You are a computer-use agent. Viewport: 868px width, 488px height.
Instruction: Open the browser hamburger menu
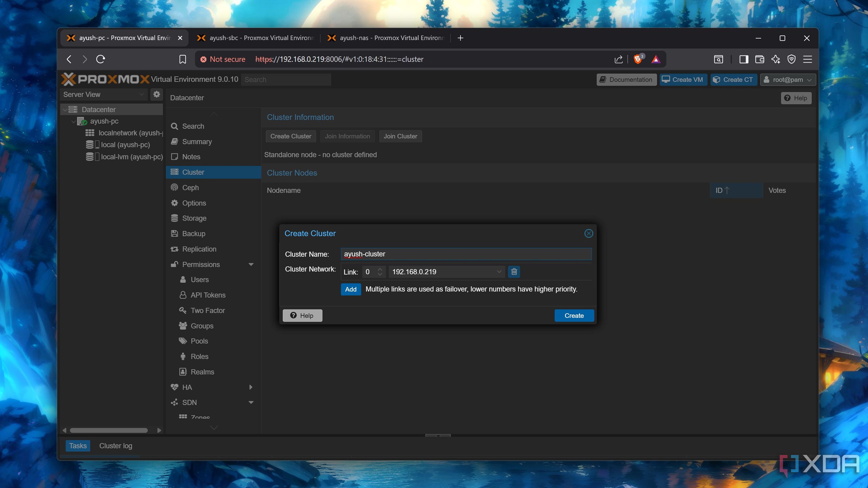pyautogui.click(x=807, y=59)
